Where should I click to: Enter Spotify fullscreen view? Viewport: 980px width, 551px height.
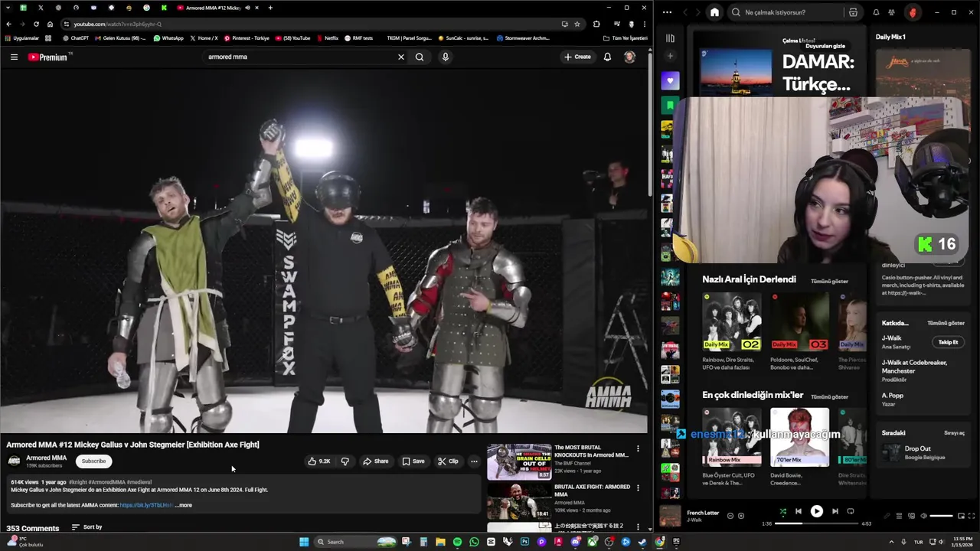point(972,516)
